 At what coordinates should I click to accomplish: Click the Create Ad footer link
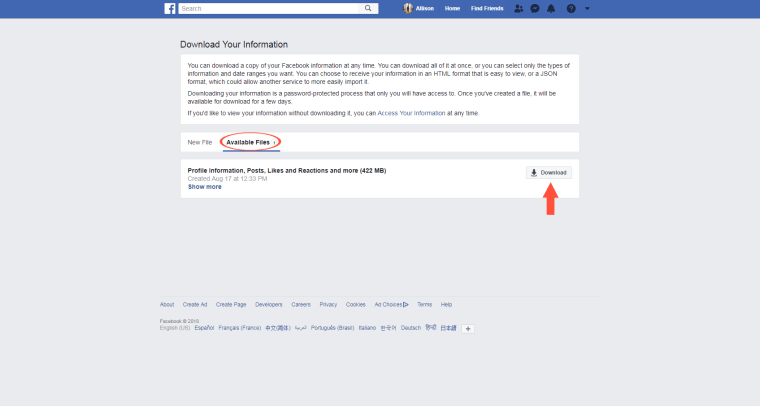coord(195,305)
